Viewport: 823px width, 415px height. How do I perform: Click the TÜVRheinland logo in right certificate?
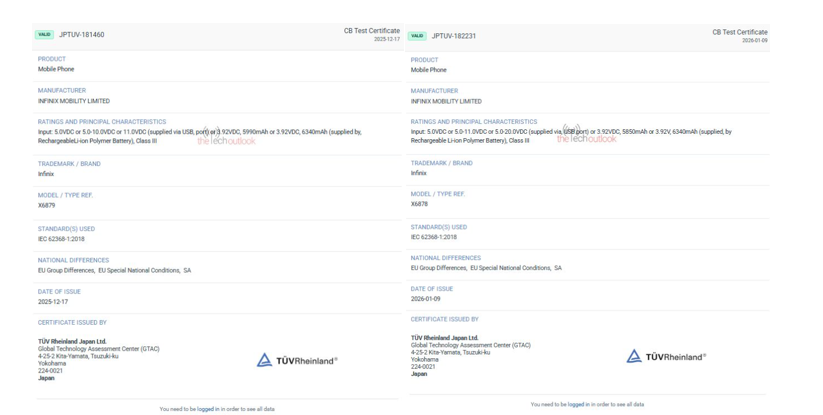click(665, 356)
